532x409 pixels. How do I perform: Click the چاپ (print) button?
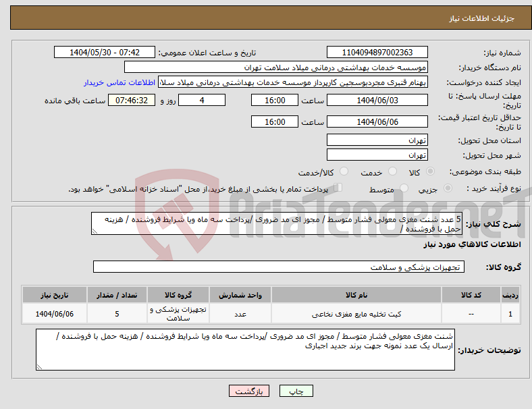(296, 391)
